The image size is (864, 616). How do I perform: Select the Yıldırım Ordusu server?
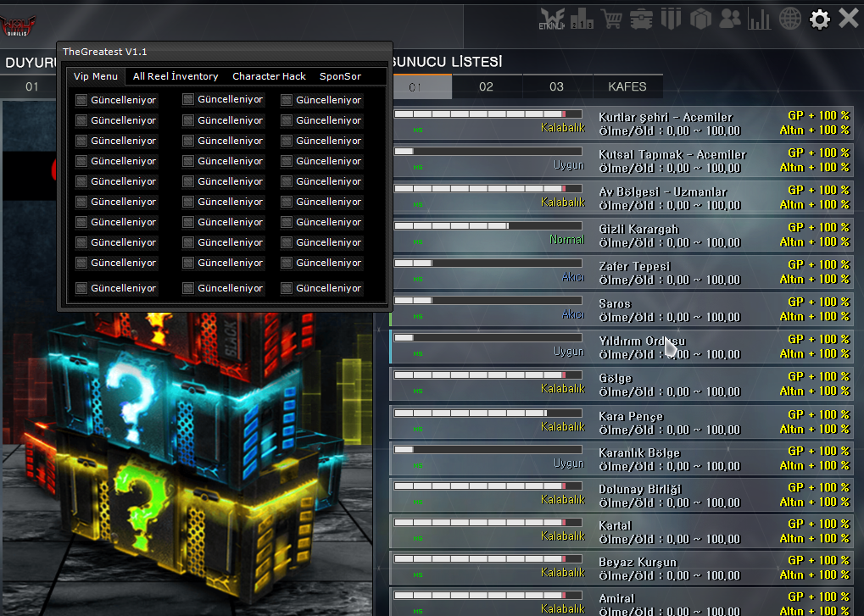pos(622,347)
